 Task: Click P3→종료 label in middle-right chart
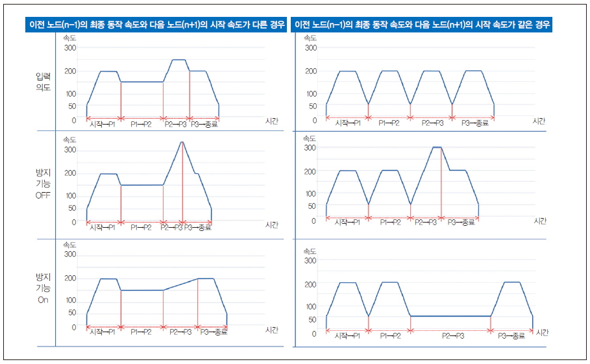[460, 223]
